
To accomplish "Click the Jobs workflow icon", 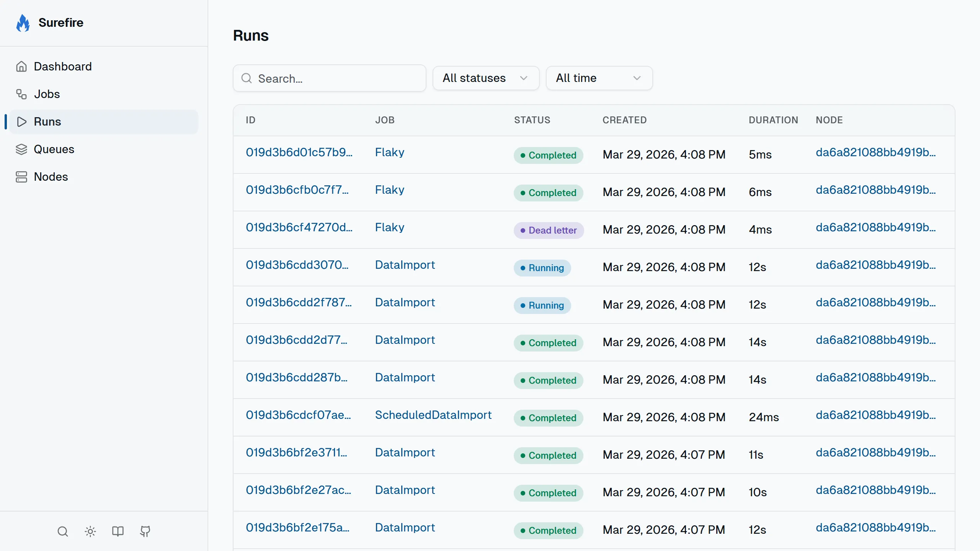I will (21, 94).
